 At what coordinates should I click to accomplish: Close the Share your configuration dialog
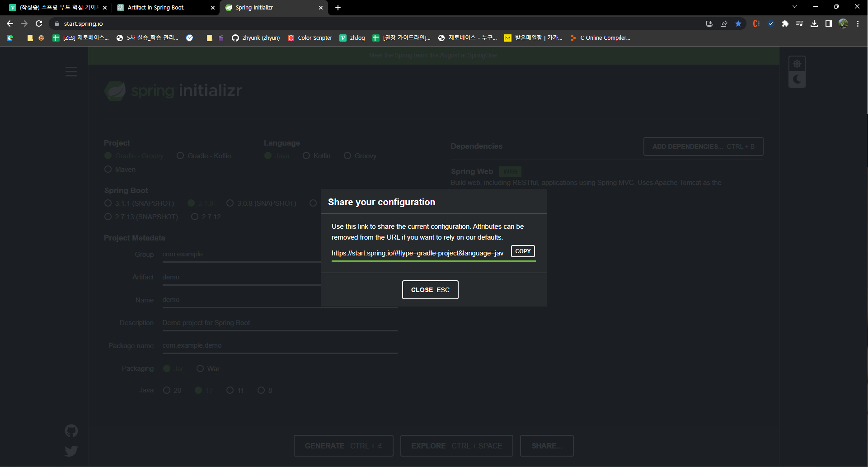coord(430,290)
